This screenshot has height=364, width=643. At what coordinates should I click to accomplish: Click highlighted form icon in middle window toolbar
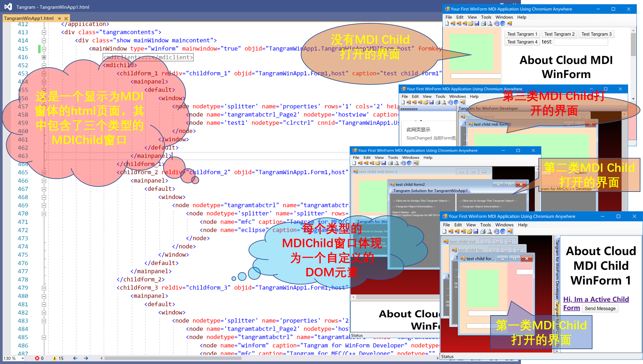(416, 163)
